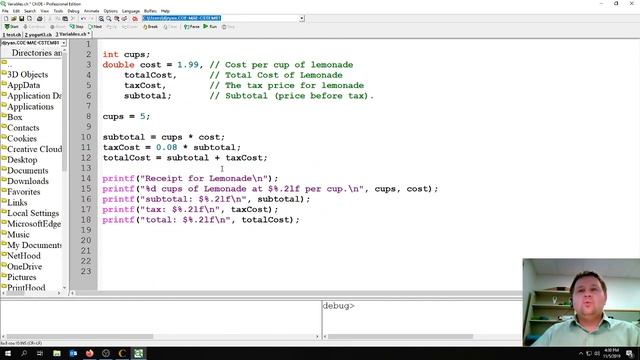Open the Documents folder
Image resolution: width=640 pixels, height=360 pixels.
(x=28, y=170)
